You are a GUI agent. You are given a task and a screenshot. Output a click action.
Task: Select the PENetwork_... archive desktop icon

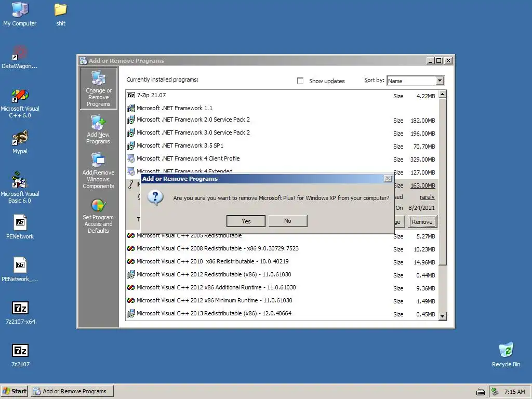click(20, 270)
